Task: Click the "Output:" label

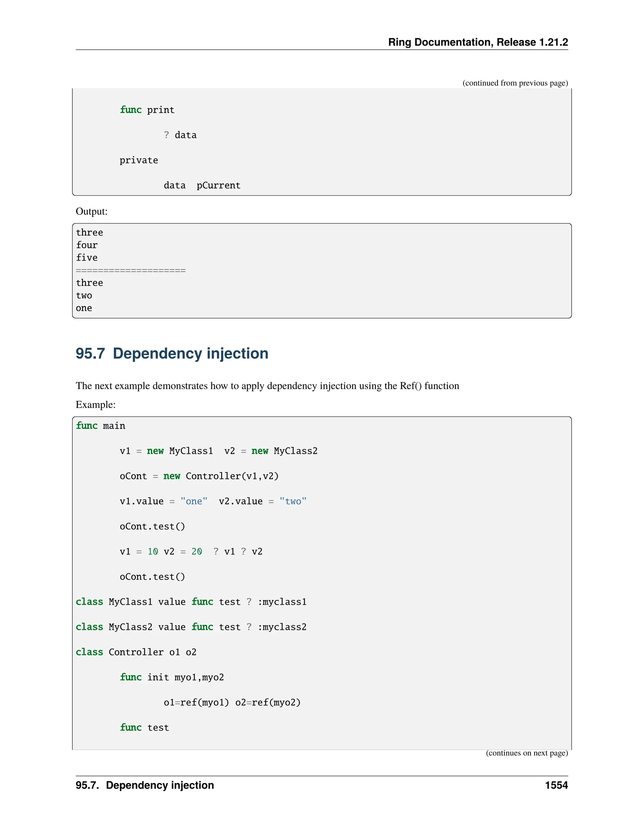Action: point(92,211)
